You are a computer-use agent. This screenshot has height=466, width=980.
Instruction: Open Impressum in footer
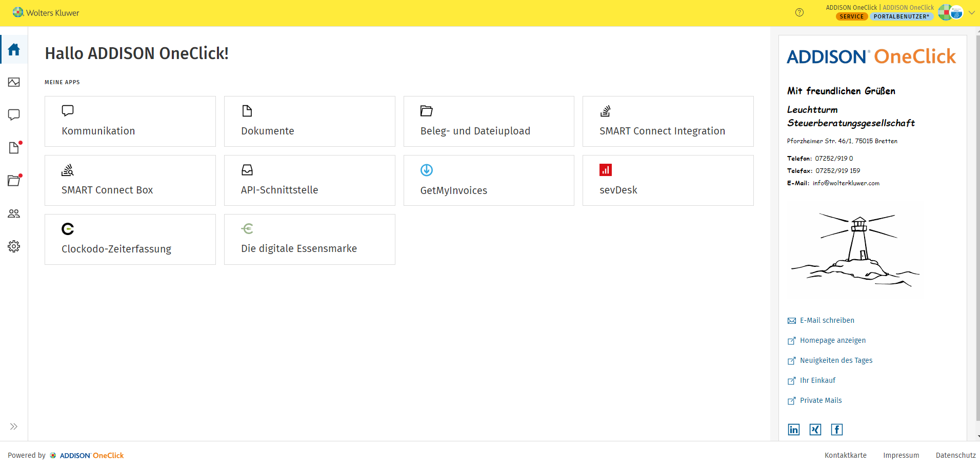coord(901,455)
